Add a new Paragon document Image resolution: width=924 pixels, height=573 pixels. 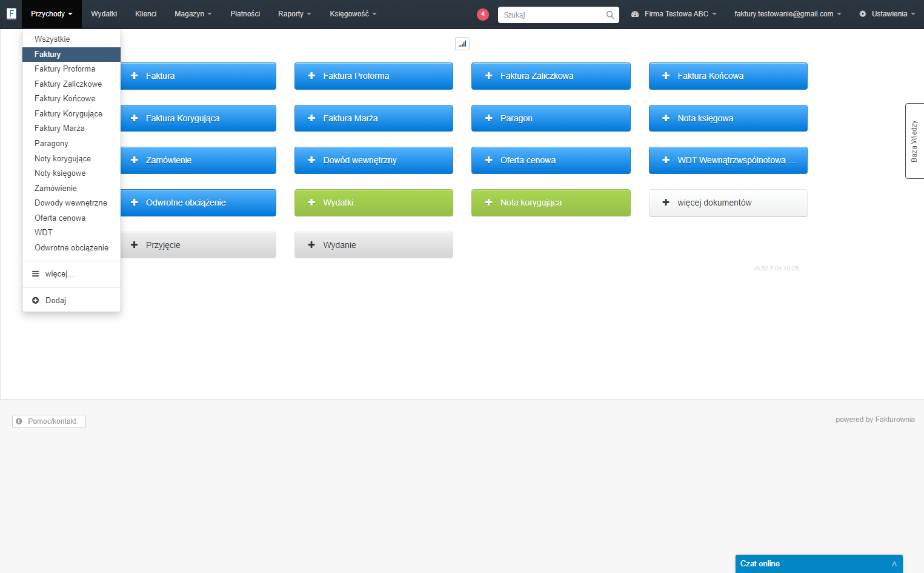click(x=551, y=118)
